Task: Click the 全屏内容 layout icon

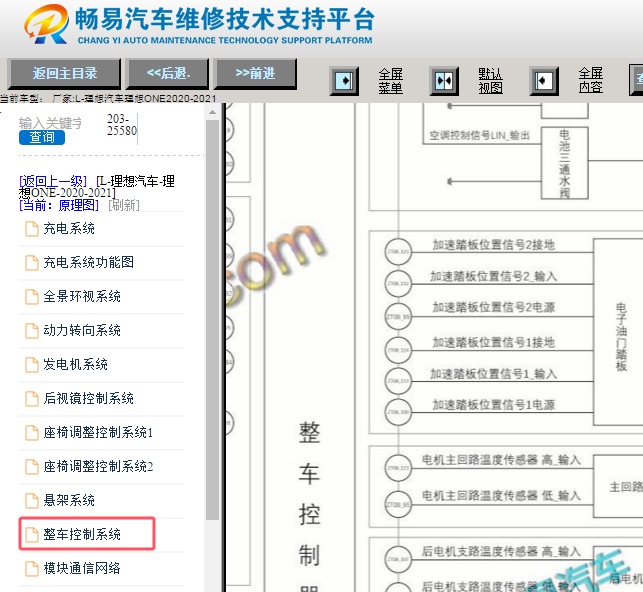Action: (x=544, y=81)
